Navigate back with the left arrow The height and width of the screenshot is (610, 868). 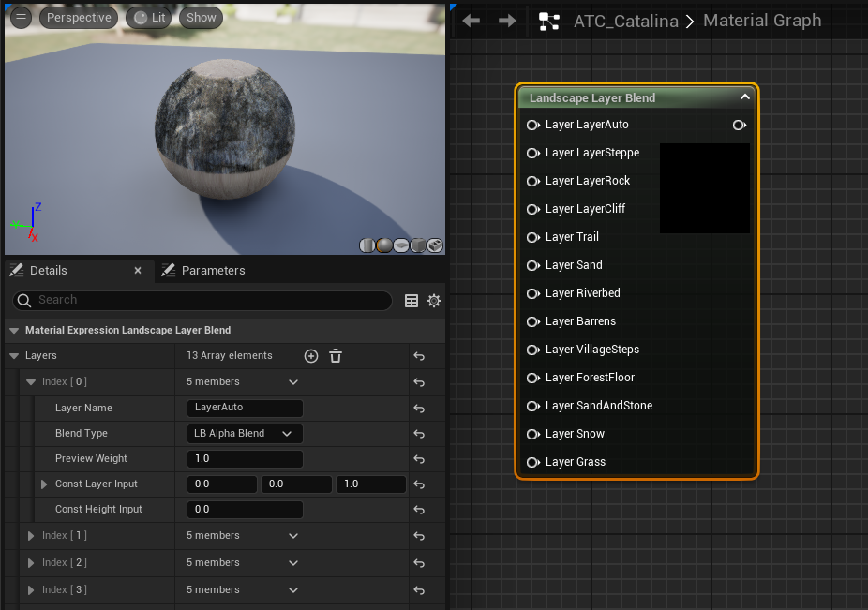point(471,21)
